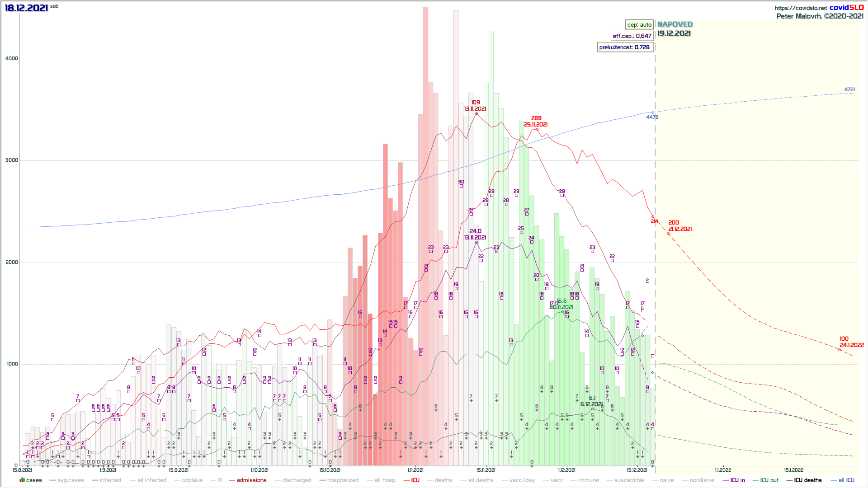Open the covidslo.net link

[x=801, y=8]
